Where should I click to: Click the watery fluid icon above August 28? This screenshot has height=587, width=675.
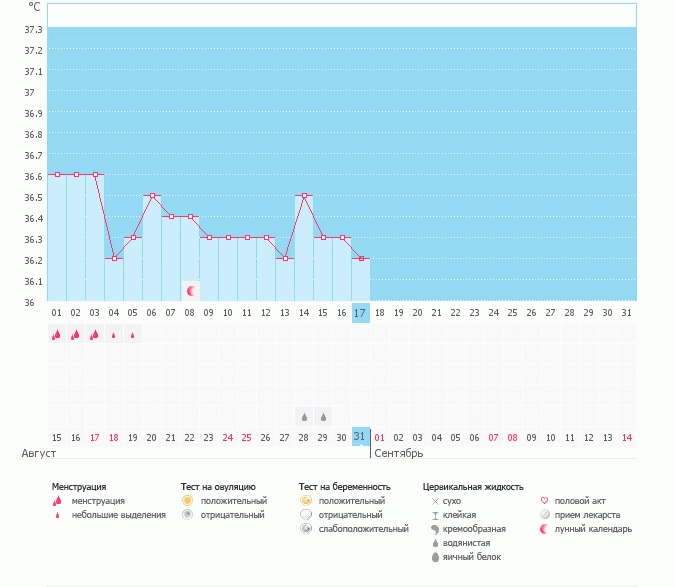(304, 415)
